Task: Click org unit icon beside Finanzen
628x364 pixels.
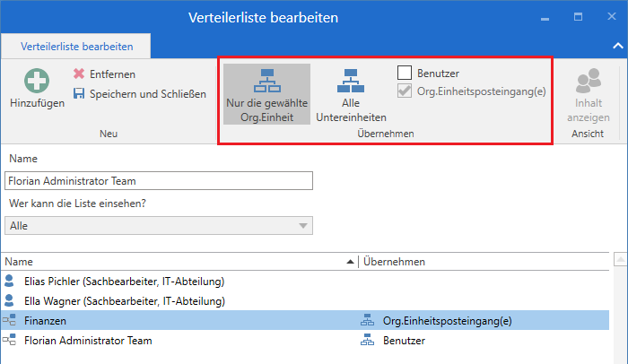Action: (10, 320)
